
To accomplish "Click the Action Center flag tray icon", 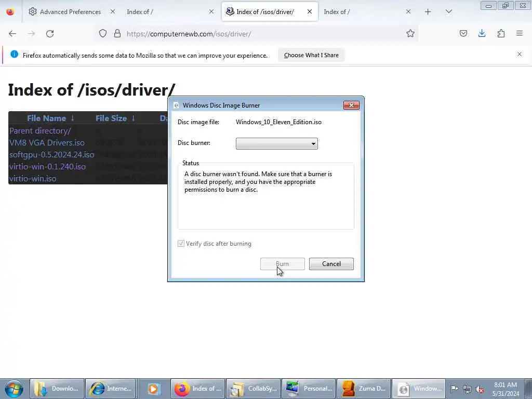I will point(454,389).
